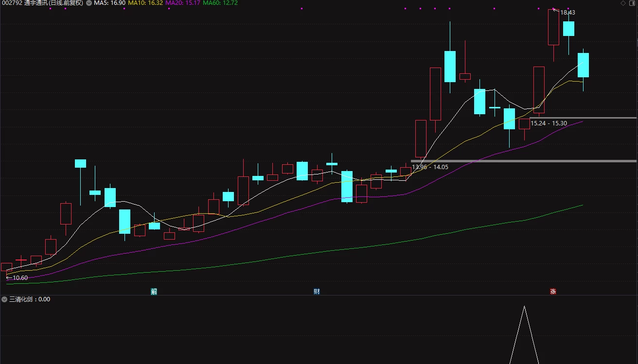Click the 三清化剑 : 0.00 indicator name
638x364 pixels.
[x=30, y=299]
